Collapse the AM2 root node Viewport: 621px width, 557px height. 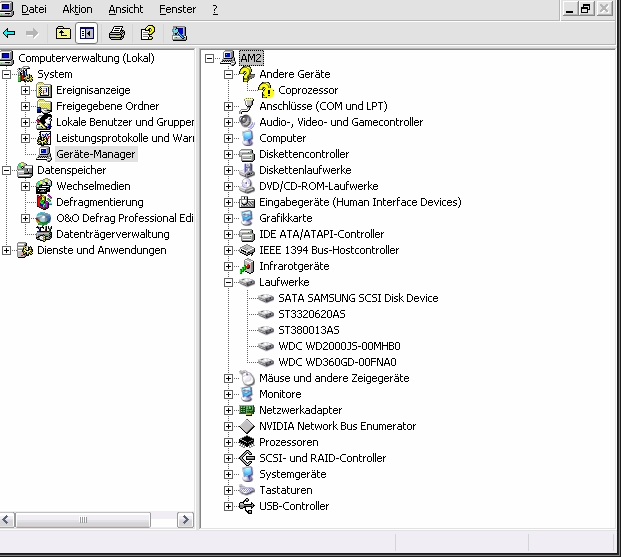(210, 59)
